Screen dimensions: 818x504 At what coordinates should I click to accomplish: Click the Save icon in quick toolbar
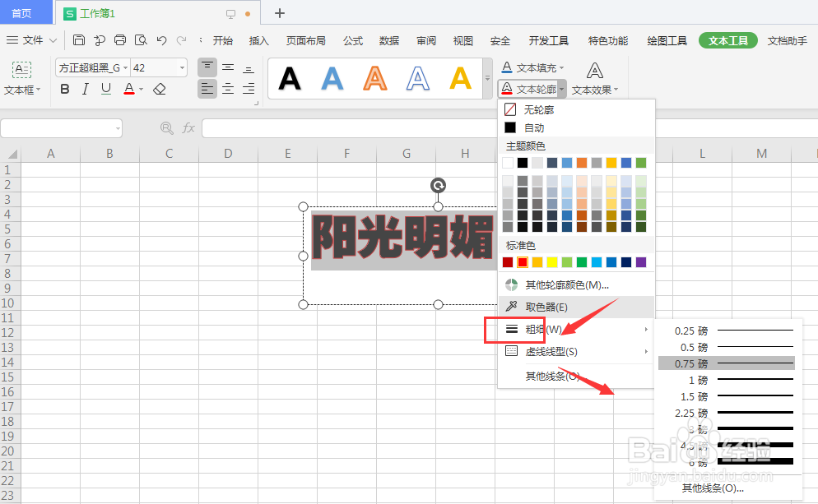pos(79,40)
